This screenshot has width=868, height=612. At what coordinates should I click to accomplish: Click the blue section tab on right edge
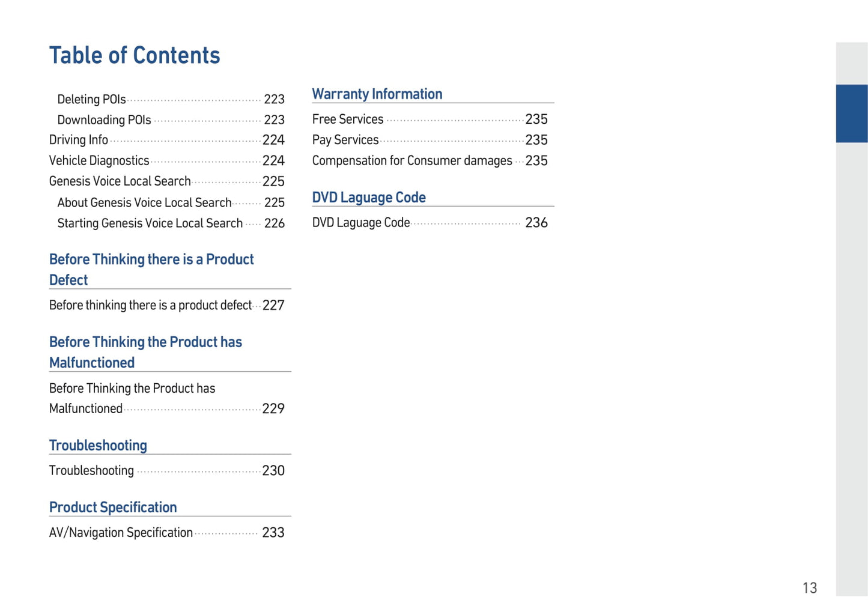(851, 114)
